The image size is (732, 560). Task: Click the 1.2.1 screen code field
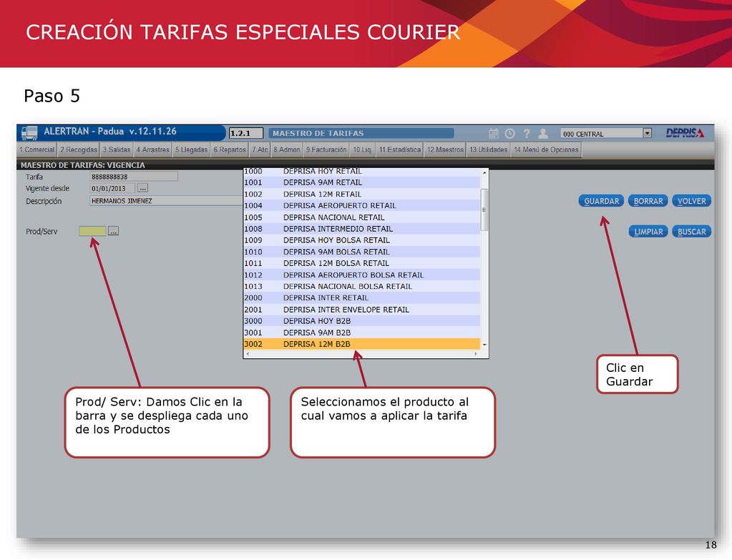(246, 134)
